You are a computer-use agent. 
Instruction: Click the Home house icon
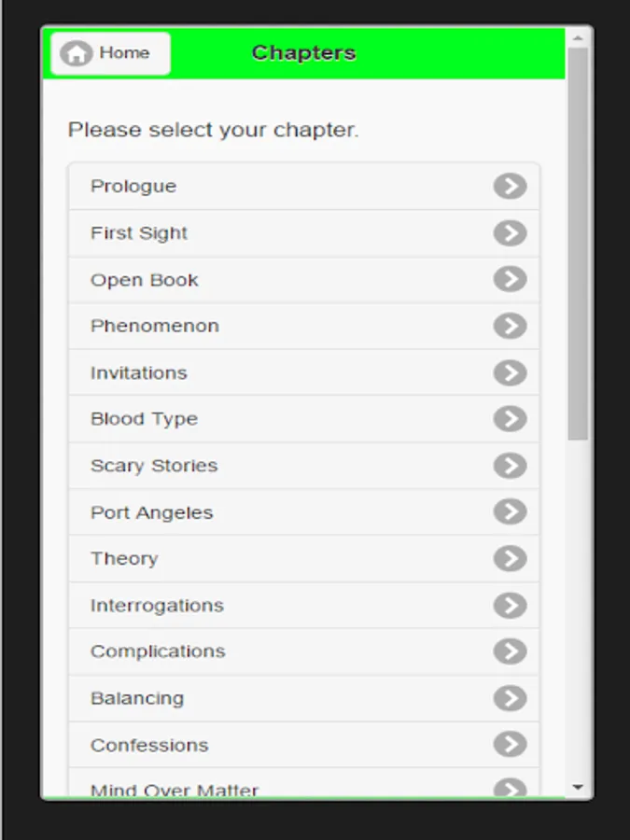(x=76, y=53)
